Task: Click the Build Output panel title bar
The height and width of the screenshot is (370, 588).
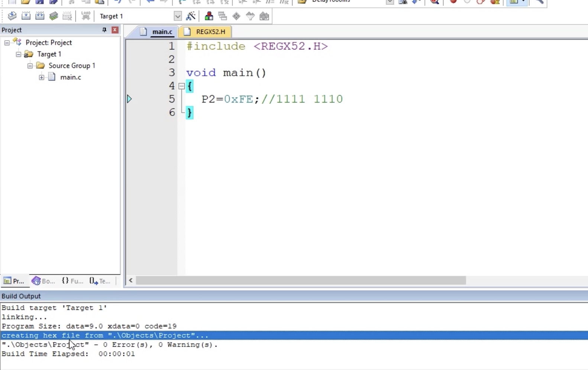Action: 294,296
